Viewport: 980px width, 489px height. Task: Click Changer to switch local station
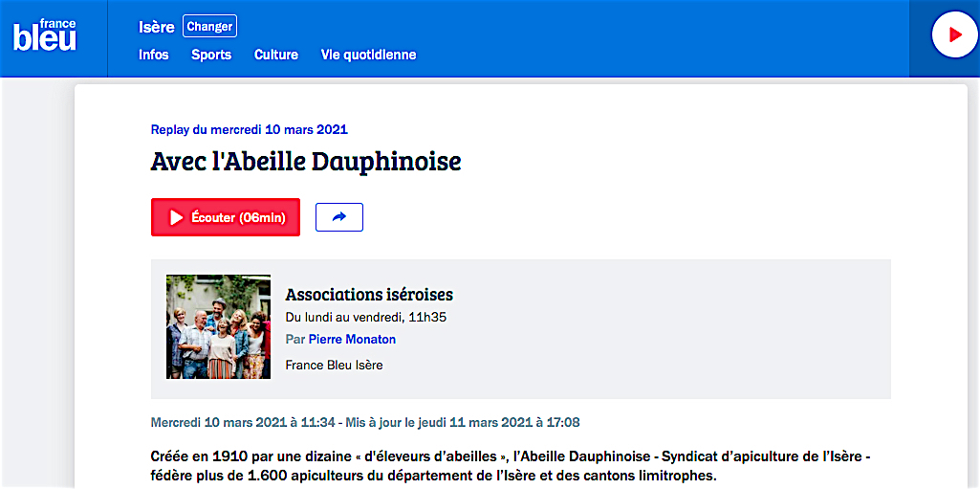pos(210,27)
